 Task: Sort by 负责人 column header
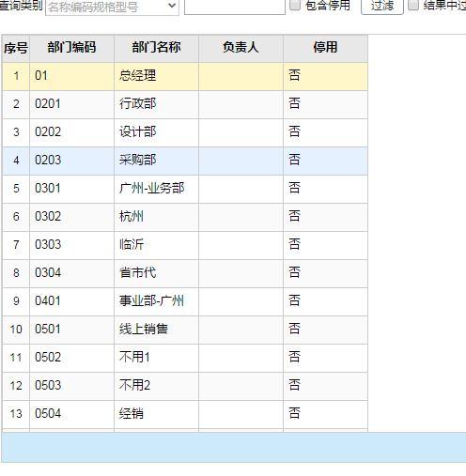[241, 48]
